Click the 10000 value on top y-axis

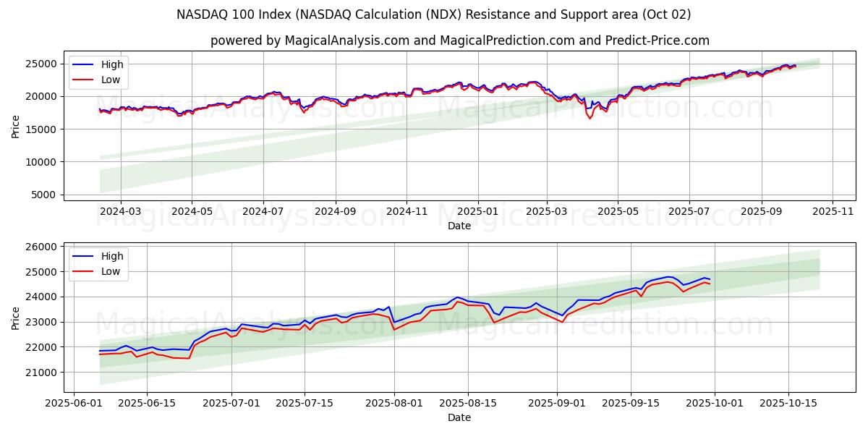[x=41, y=162]
